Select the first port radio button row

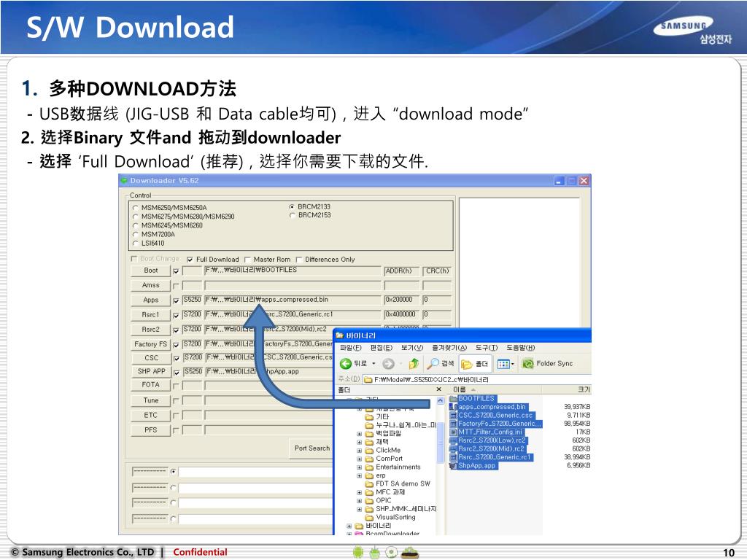(174, 472)
